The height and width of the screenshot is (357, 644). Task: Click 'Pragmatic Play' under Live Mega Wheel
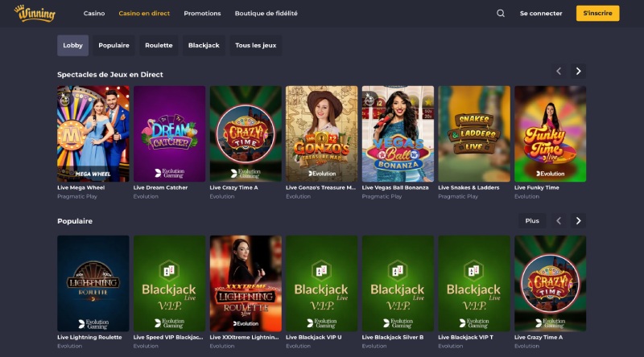click(x=77, y=196)
